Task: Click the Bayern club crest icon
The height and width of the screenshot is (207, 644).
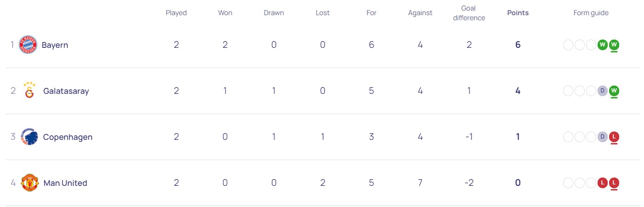Action: (28, 45)
